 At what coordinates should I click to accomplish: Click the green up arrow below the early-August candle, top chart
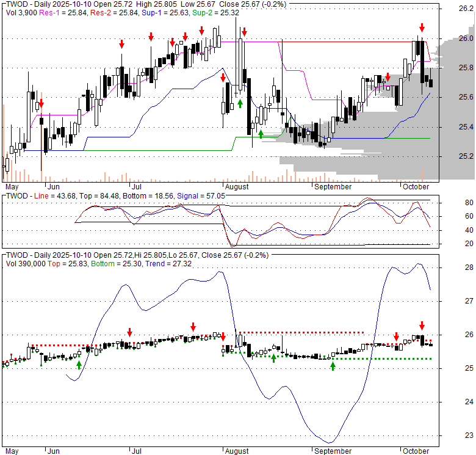tap(240, 104)
